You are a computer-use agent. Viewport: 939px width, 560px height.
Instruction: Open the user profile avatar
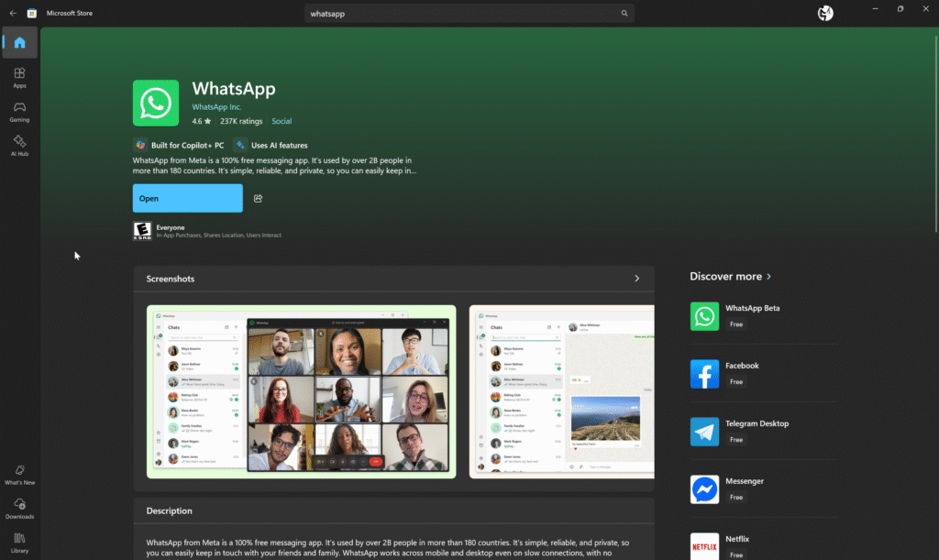[825, 13]
